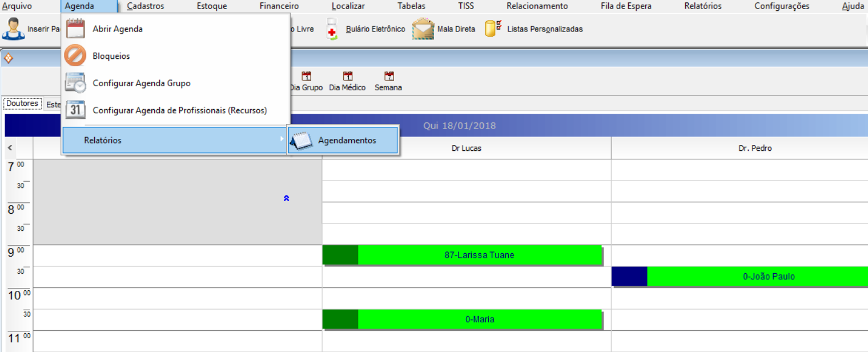This screenshot has height=352, width=868.
Task: Open Listas Personalizadas toolbar icon
Action: click(493, 29)
